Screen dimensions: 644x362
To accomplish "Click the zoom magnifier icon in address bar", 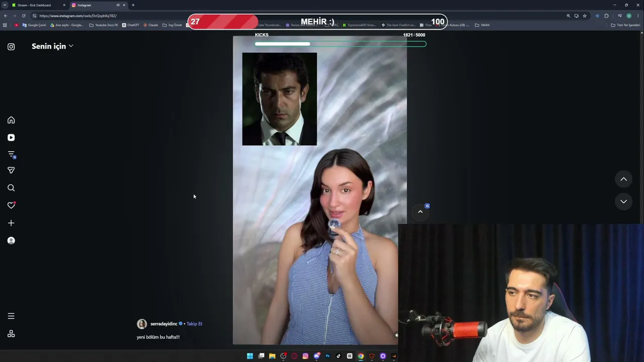I will tap(569, 16).
